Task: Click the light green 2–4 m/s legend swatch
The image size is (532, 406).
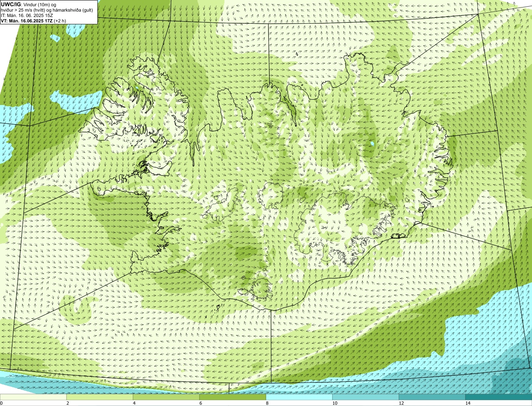Action: point(100,397)
